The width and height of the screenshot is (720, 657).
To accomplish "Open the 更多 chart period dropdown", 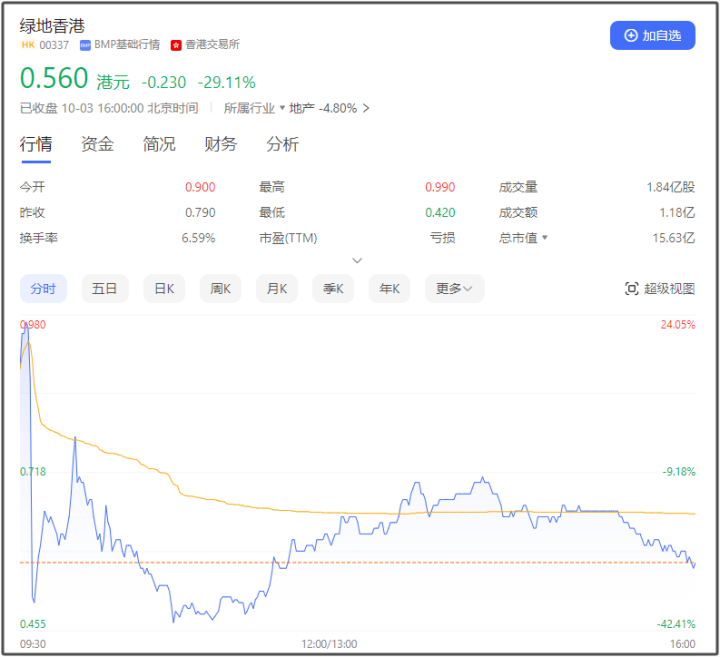I will 455,288.
